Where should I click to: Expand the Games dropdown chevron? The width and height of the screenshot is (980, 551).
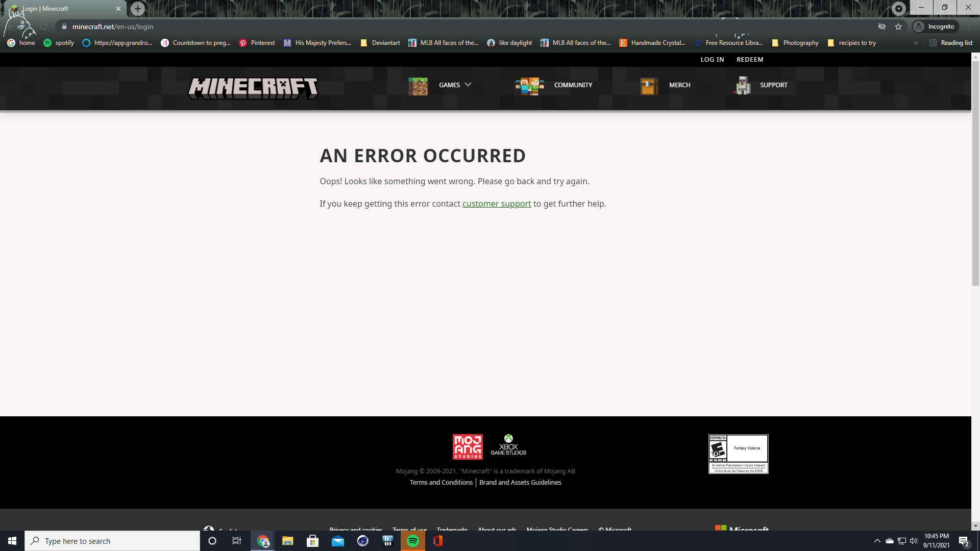468,85
